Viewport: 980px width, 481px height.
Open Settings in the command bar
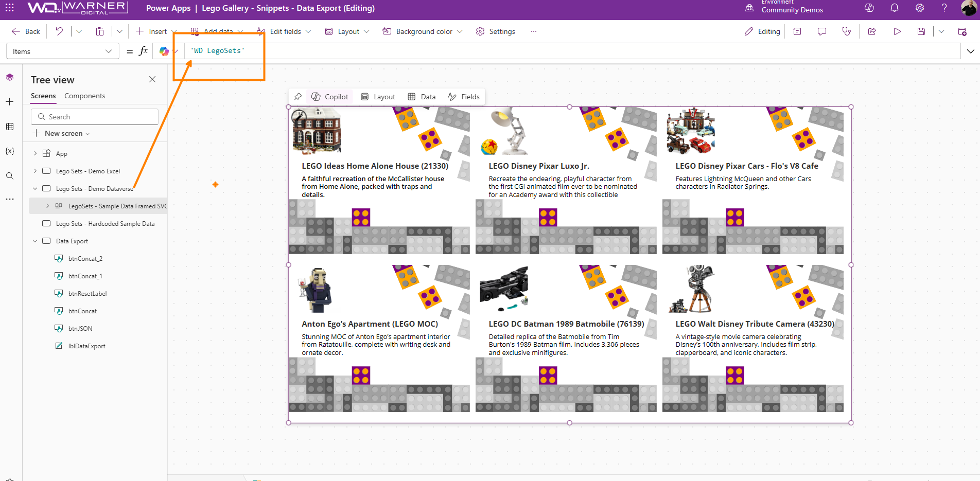point(495,31)
